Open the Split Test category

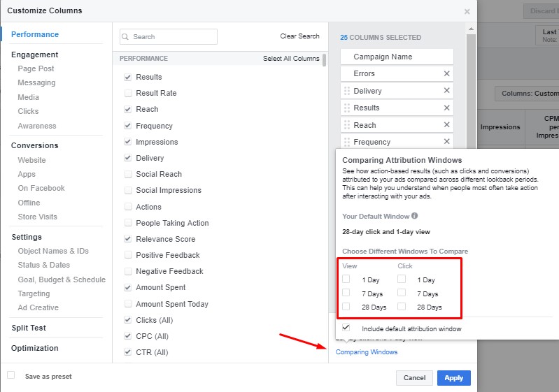[x=29, y=328]
